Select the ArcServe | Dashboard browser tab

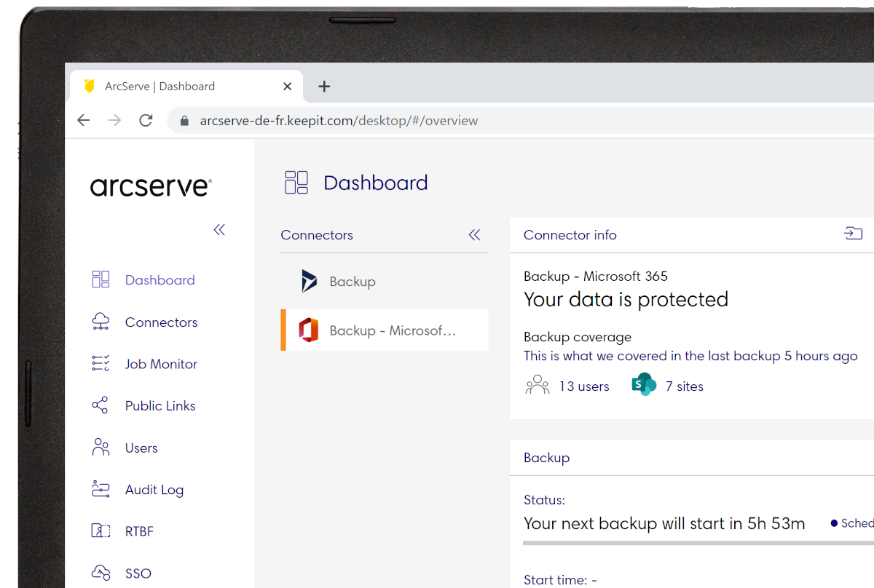(186, 86)
